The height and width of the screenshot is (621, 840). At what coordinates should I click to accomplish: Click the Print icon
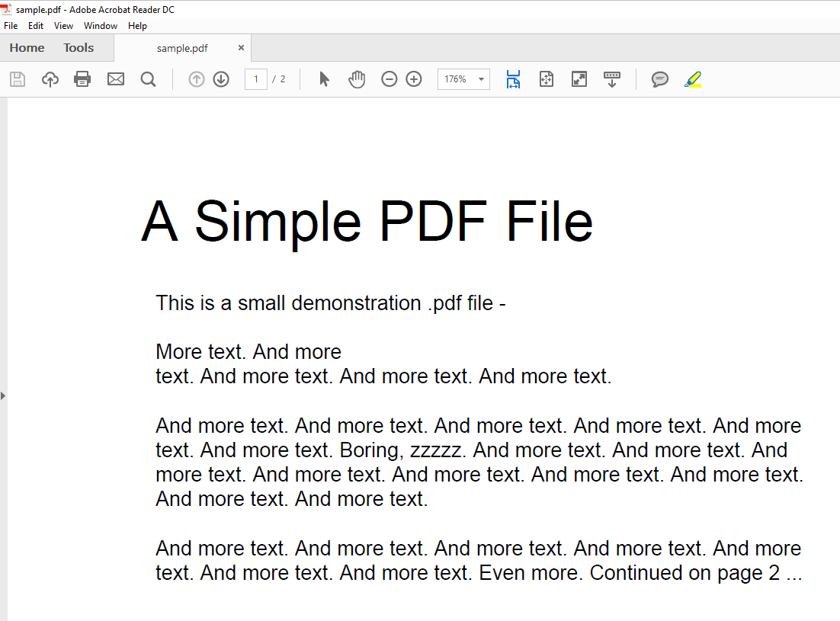(82, 78)
